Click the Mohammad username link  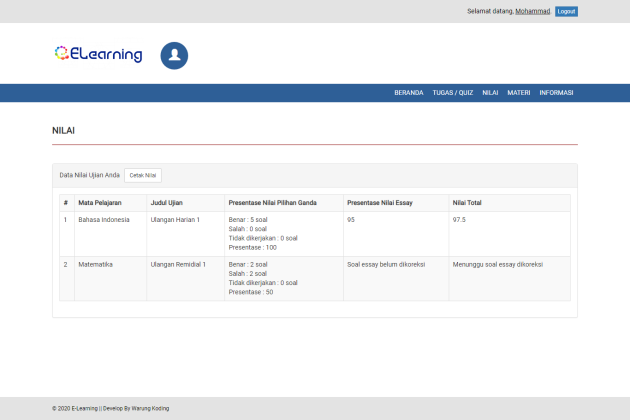tap(533, 11)
